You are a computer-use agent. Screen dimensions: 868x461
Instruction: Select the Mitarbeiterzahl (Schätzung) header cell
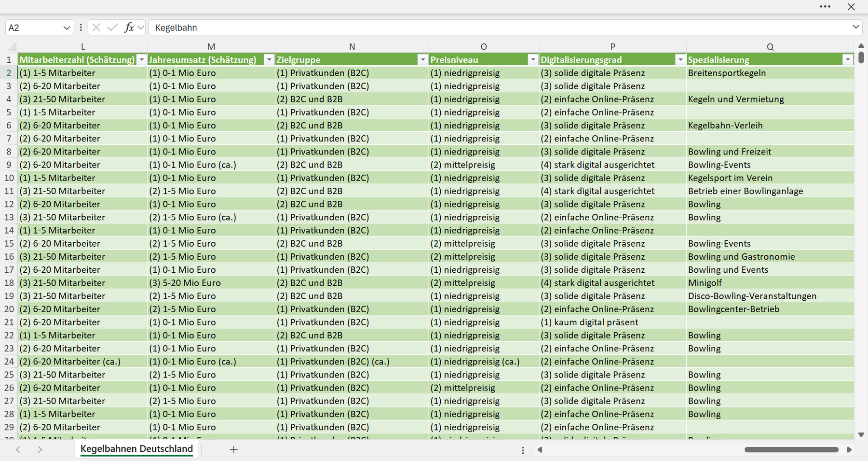coord(82,60)
